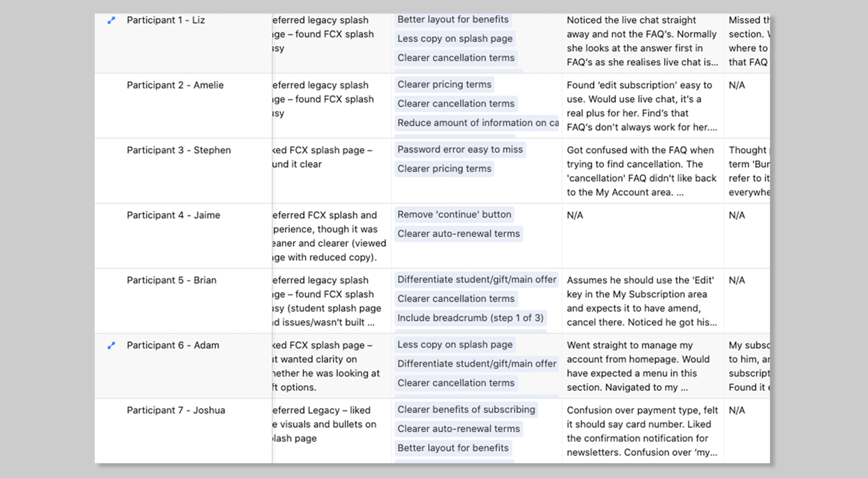Select the 'Found edit subscription easy to use' cell
868x478 pixels.
(x=642, y=106)
